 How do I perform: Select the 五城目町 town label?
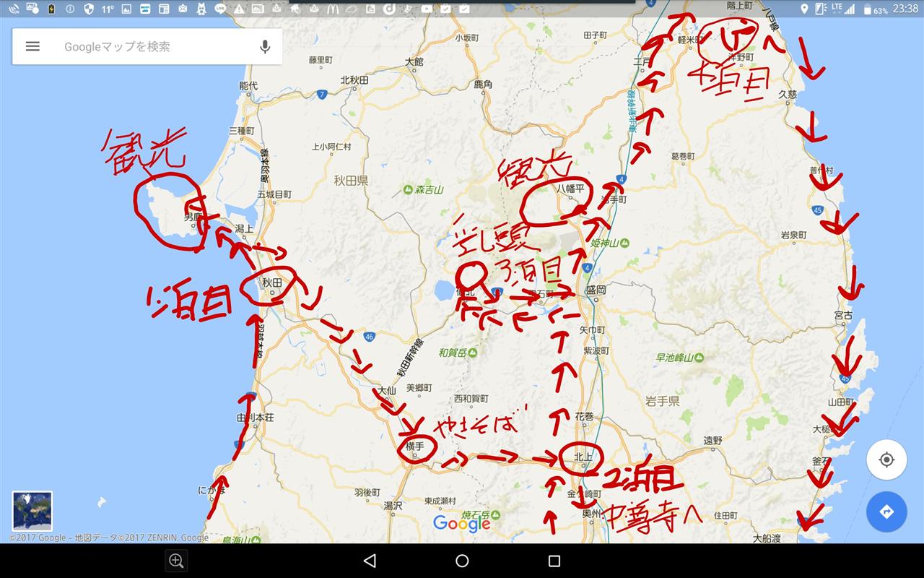click(x=274, y=194)
